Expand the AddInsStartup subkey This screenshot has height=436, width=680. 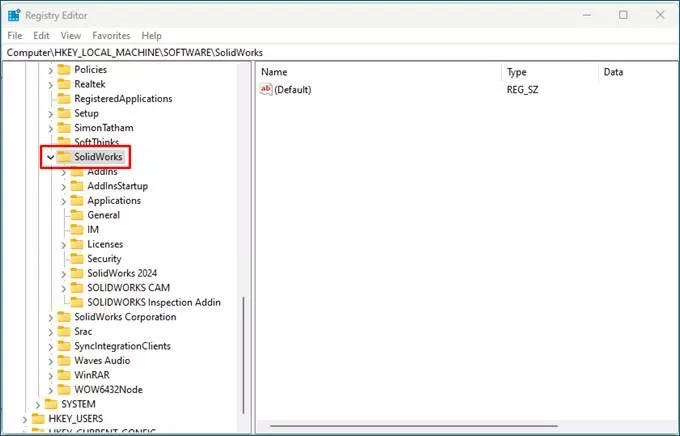point(64,187)
